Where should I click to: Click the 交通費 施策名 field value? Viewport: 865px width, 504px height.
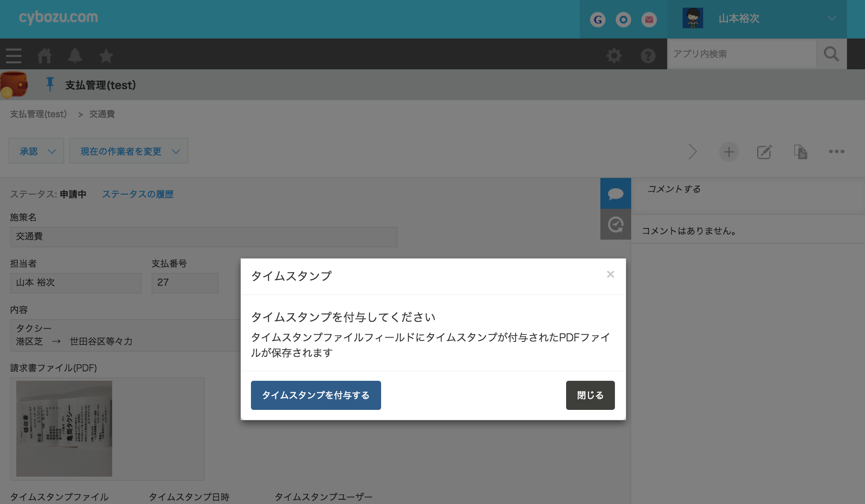204,237
